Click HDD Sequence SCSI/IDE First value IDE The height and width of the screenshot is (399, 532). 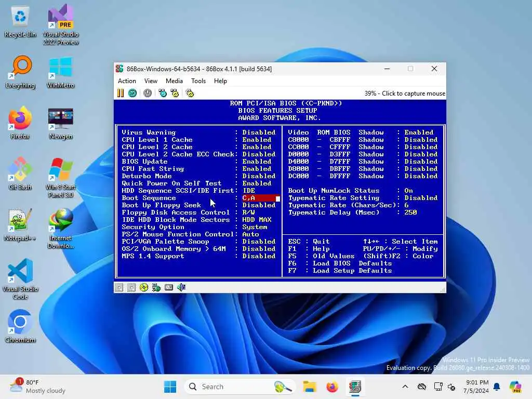coord(249,191)
